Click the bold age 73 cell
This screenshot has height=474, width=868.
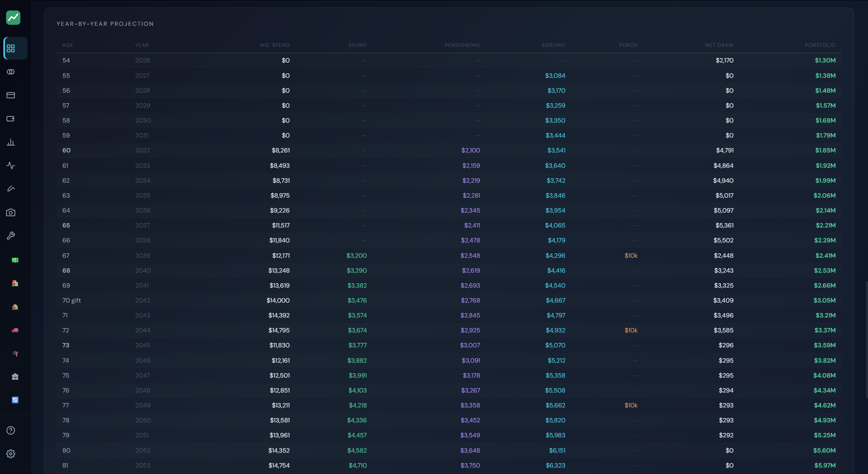tap(66, 345)
